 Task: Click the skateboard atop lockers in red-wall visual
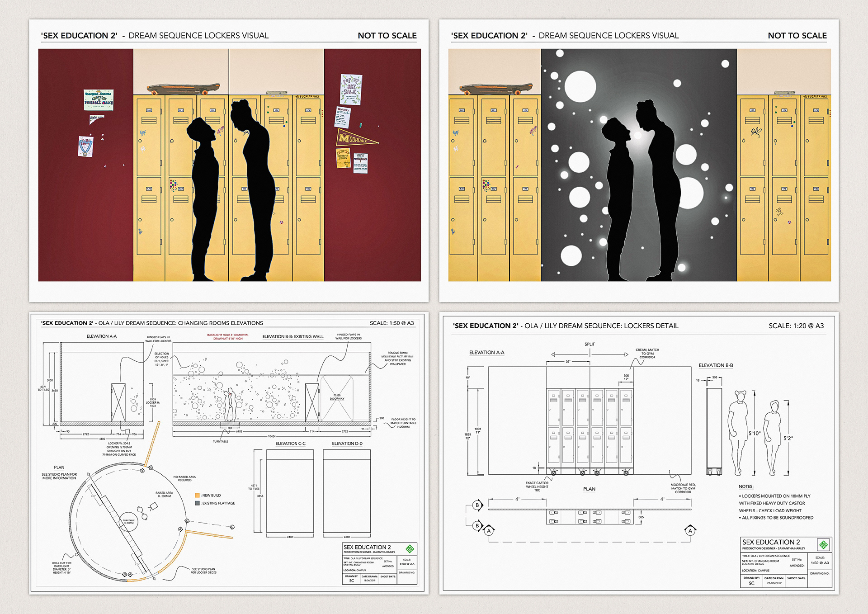click(x=183, y=89)
